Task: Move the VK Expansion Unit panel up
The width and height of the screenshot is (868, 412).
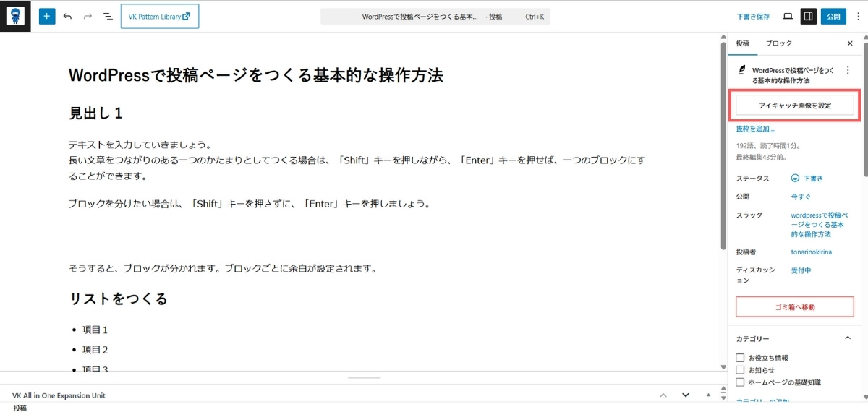Action: 663,395
